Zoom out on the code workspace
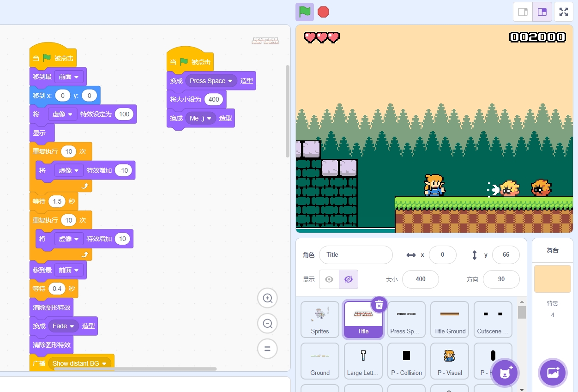This screenshot has height=392, width=578. click(x=267, y=324)
